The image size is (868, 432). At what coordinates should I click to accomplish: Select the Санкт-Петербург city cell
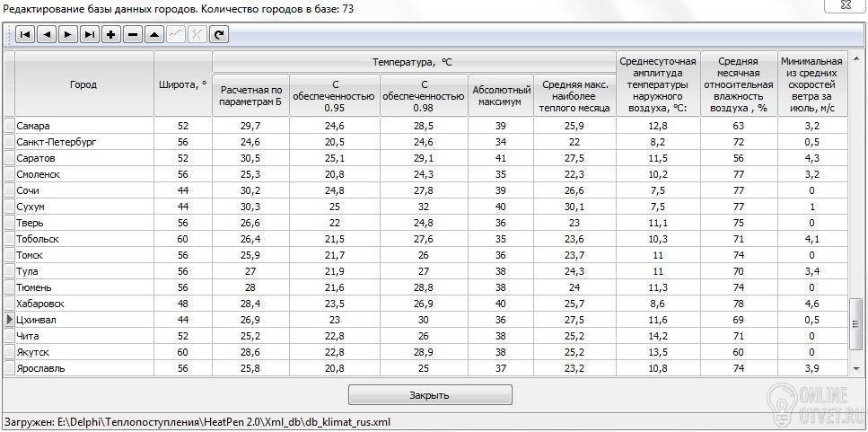coord(83,142)
